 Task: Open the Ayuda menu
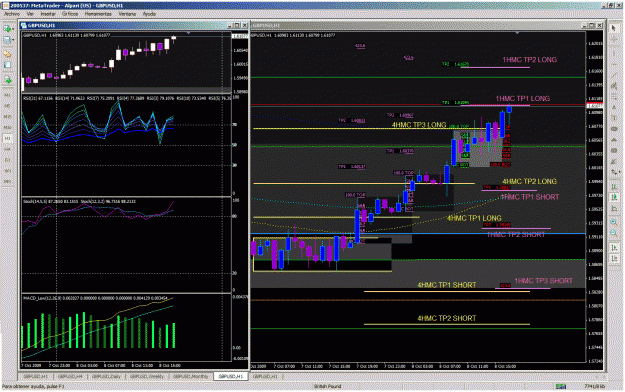point(149,14)
